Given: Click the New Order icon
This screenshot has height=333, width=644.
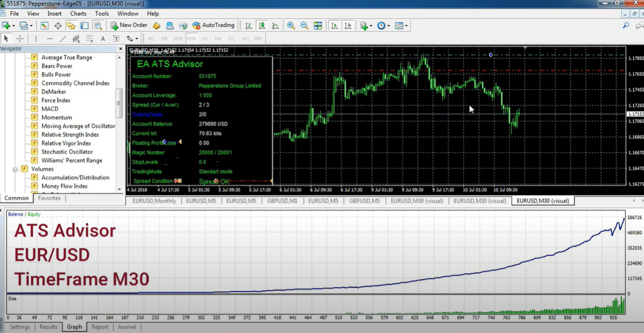Looking at the screenshot, I should (129, 25).
